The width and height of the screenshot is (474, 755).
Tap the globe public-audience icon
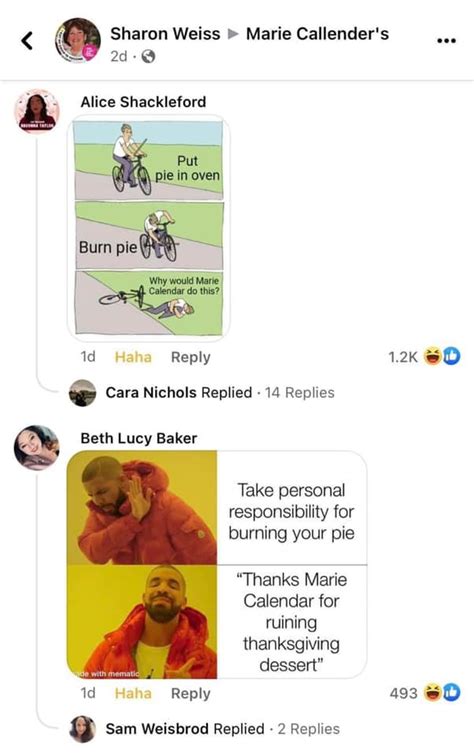[148, 57]
